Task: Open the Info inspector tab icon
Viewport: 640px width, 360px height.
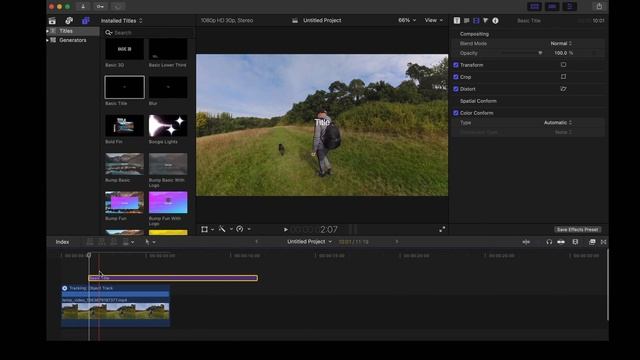Action: click(x=496, y=20)
